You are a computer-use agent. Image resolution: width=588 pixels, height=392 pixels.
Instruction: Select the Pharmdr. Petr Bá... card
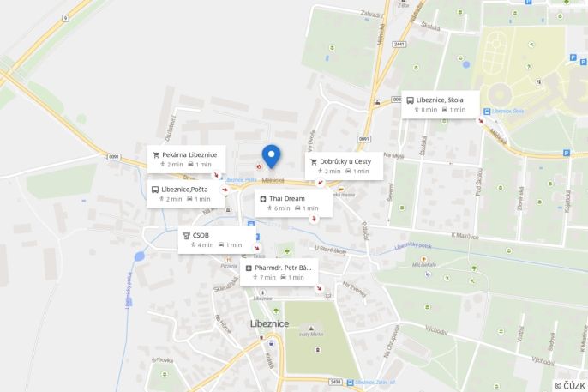279,272
